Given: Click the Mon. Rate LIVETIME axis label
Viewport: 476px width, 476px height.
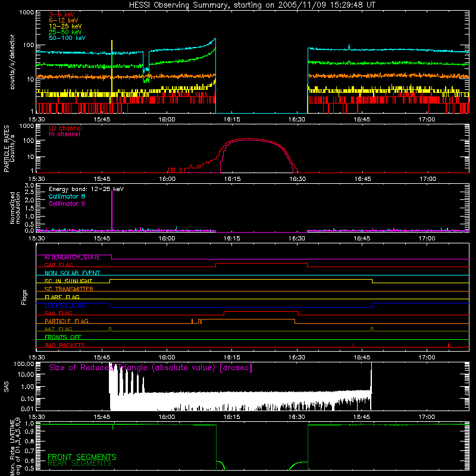Looking at the screenshot, I should tap(15, 447).
